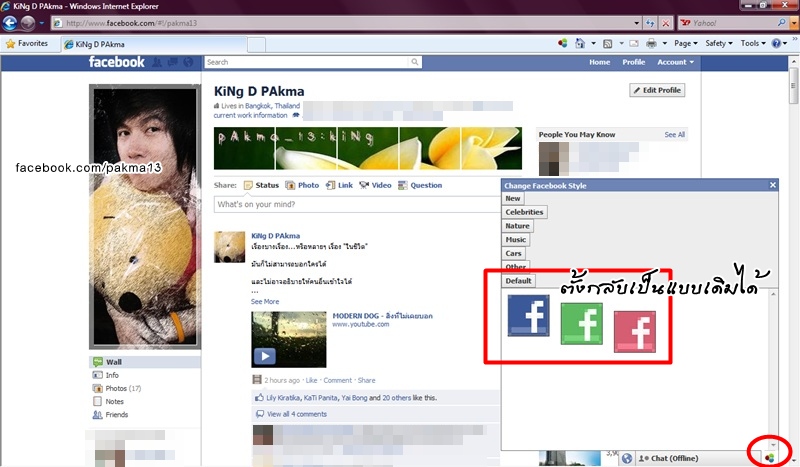This screenshot has width=800, height=467.
Task: Select the Celebrities style category
Action: (x=524, y=212)
